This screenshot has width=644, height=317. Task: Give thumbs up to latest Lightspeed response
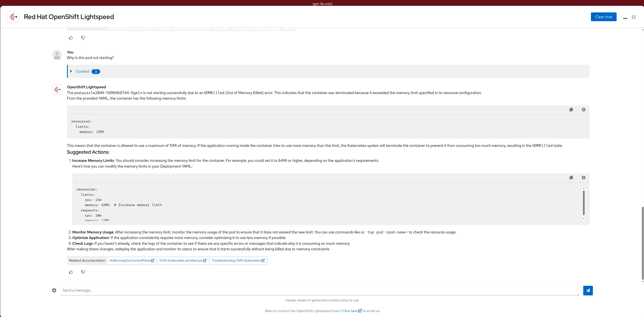(x=71, y=272)
